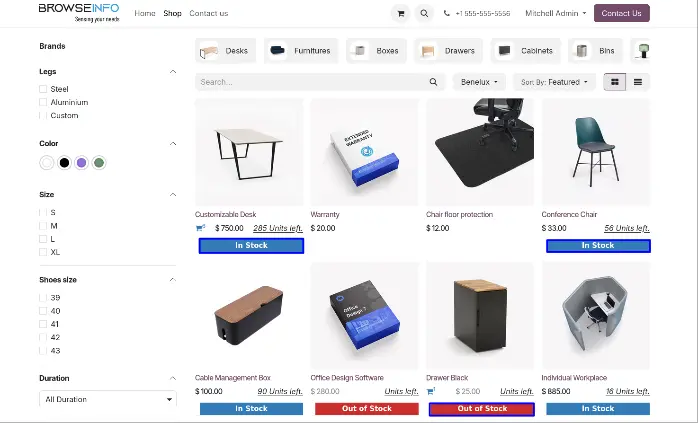The width and height of the screenshot is (698, 423).
Task: Click cart icon beside Drawer Black price
Action: click(x=431, y=391)
